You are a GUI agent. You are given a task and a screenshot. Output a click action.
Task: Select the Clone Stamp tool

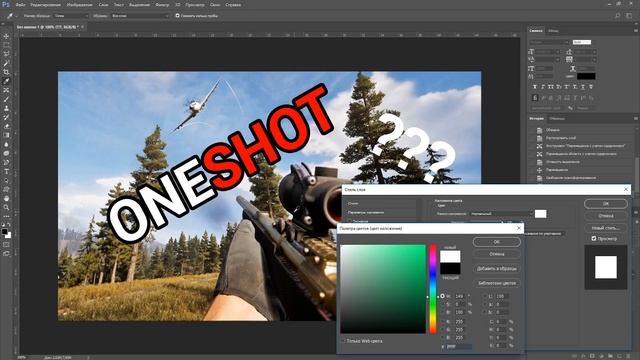point(6,108)
